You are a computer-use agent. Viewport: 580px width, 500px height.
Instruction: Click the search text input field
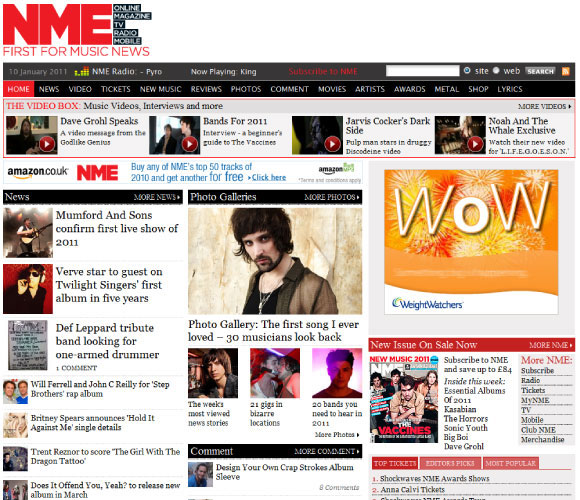pyautogui.click(x=423, y=71)
